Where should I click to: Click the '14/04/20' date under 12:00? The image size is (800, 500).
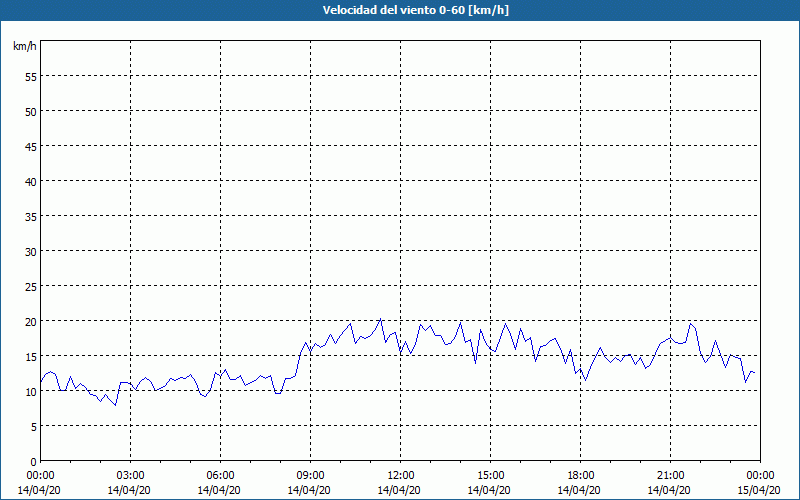point(399,490)
